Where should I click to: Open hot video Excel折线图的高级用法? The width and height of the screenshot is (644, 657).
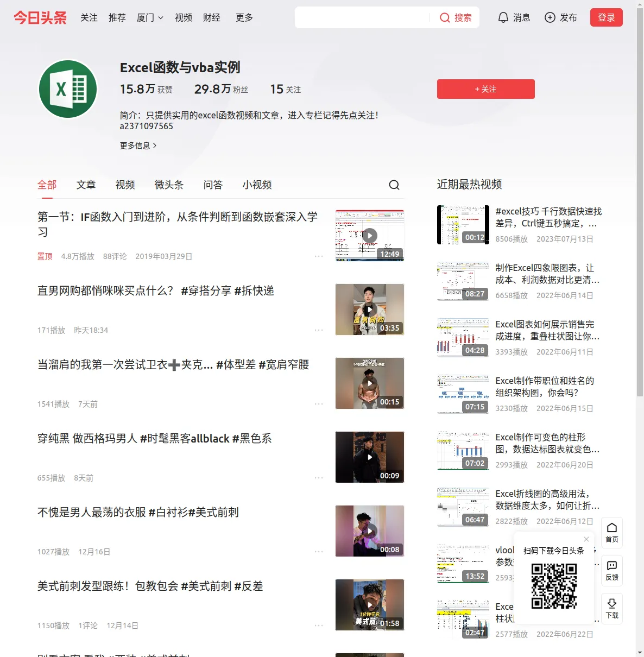[x=547, y=500]
